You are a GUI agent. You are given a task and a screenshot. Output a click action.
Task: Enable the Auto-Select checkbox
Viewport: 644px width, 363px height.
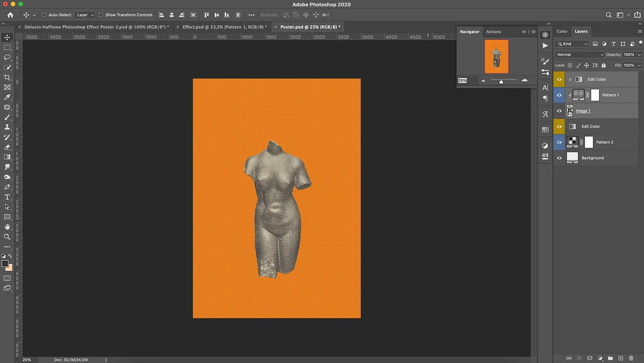pyautogui.click(x=44, y=15)
